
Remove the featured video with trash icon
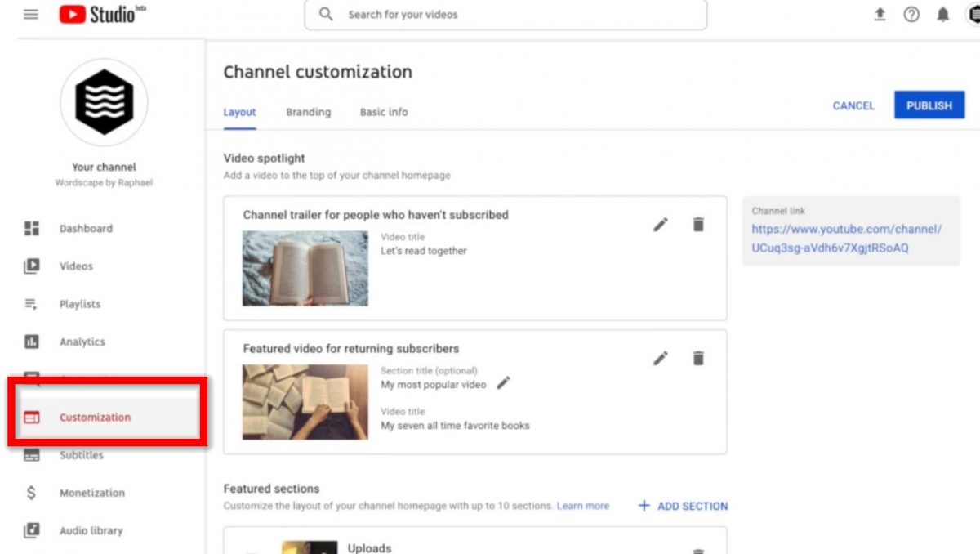click(698, 358)
